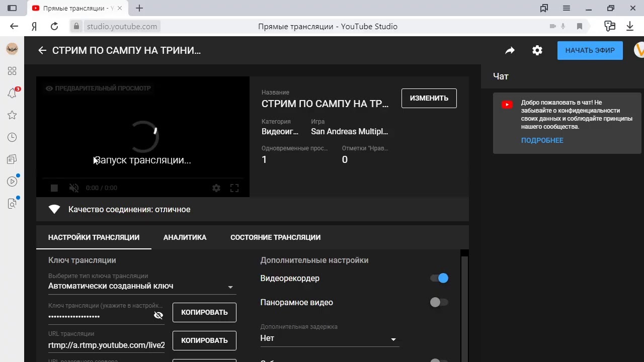Image resolution: width=644 pixels, height=362 pixels.
Task: Copy the stream URL
Action: [x=204, y=340]
